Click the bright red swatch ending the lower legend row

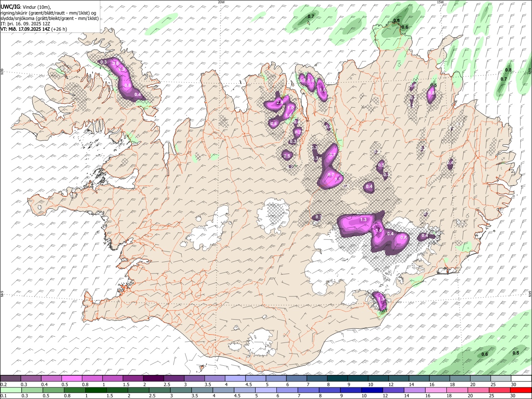point(521,390)
